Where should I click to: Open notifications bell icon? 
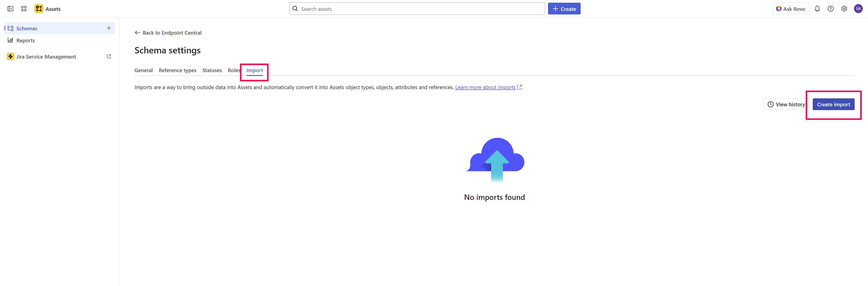coord(817,9)
